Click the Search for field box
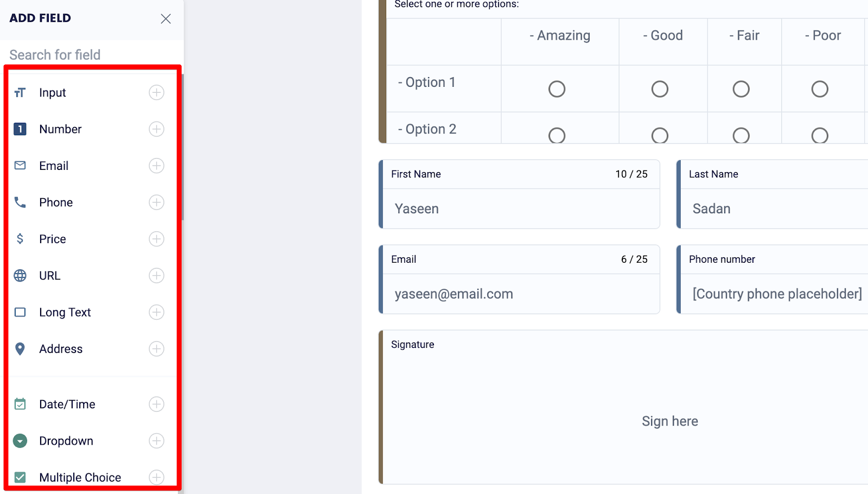The width and height of the screenshot is (868, 494). (81, 54)
